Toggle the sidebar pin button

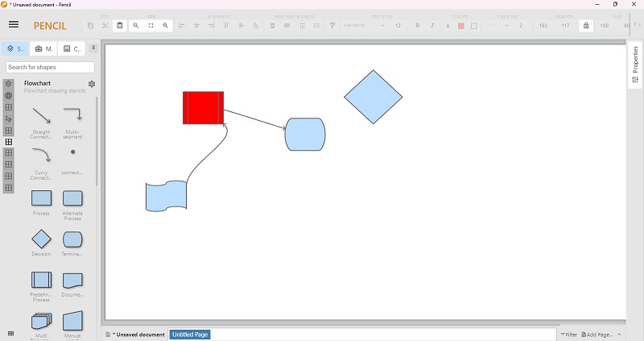[93, 48]
